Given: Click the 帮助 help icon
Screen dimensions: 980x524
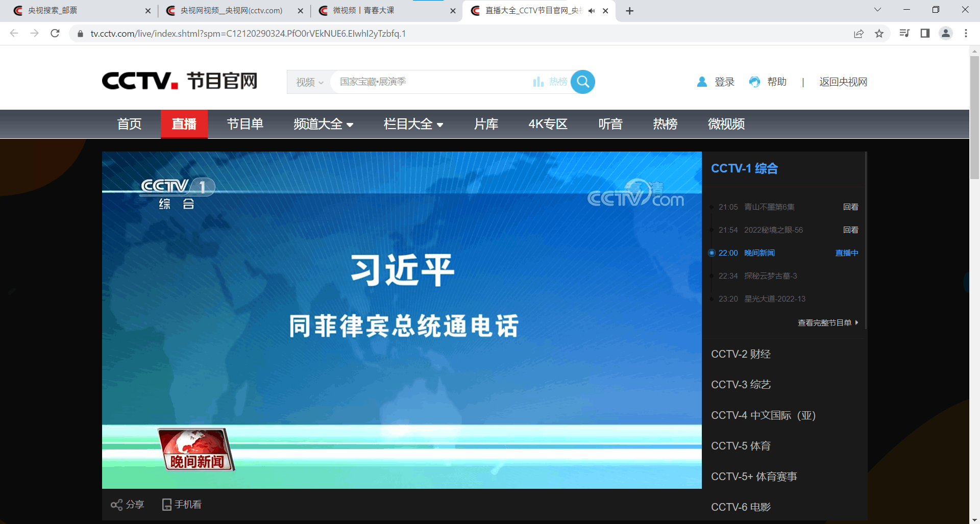Looking at the screenshot, I should tap(754, 82).
